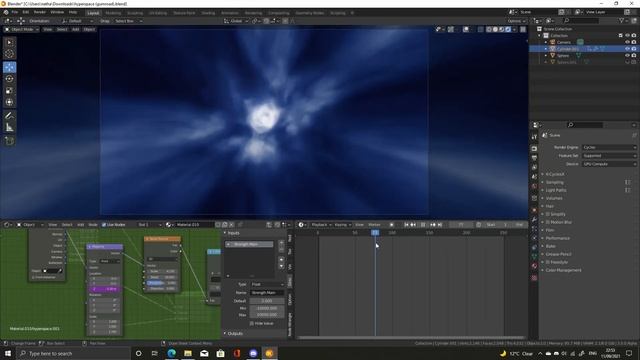Viewport: 640px width, 360px height.
Task: Open File Explorer from the taskbar
Action: (188, 353)
